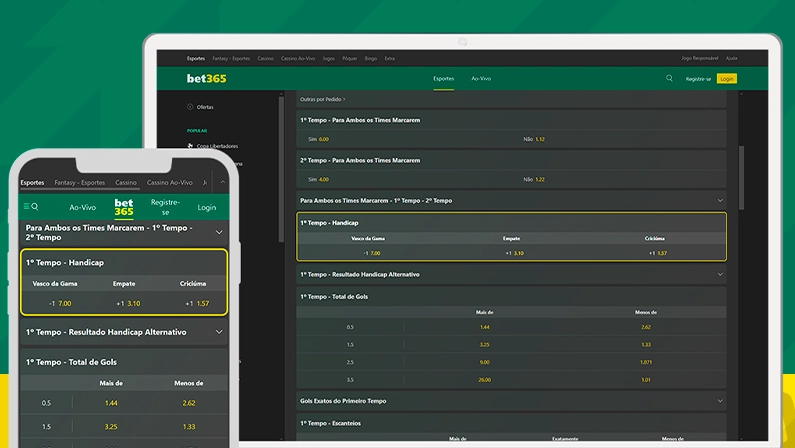Image resolution: width=795 pixels, height=448 pixels.
Task: Tap 'Menos de 1.5' odds 1.33 on the phone
Action: [189, 427]
